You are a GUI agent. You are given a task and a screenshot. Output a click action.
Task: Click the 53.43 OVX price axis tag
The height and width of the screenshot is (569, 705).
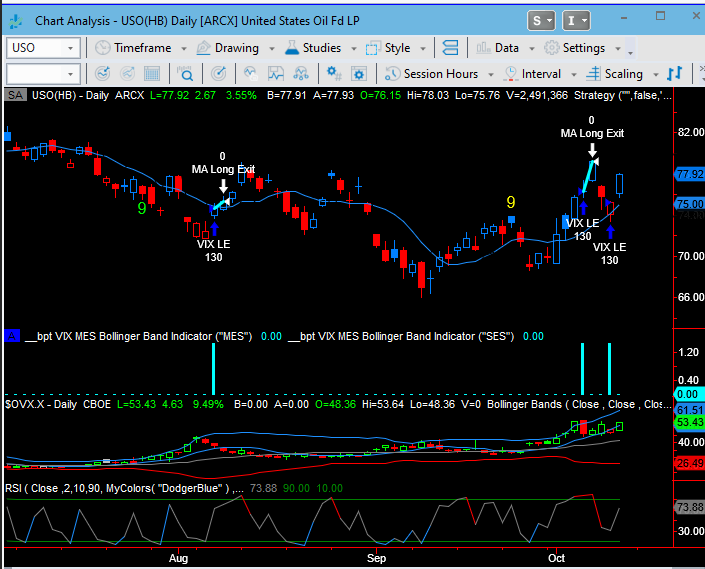[689, 422]
